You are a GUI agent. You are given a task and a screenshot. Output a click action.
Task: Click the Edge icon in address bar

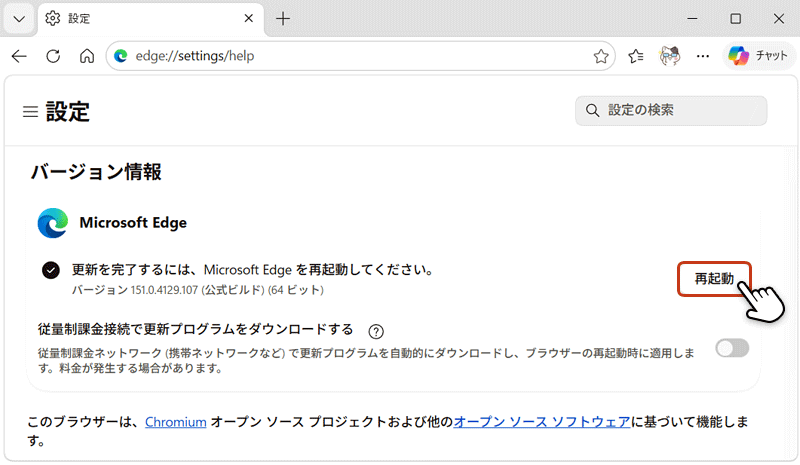tap(121, 56)
